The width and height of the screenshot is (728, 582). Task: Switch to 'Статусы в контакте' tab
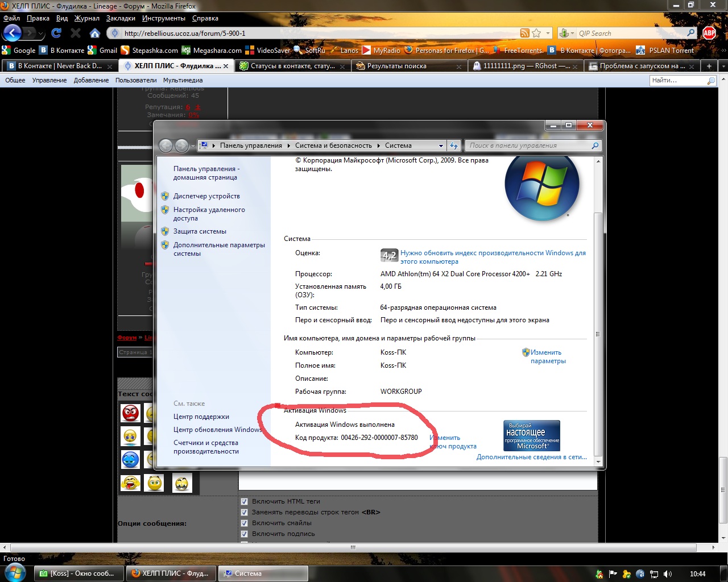292,66
